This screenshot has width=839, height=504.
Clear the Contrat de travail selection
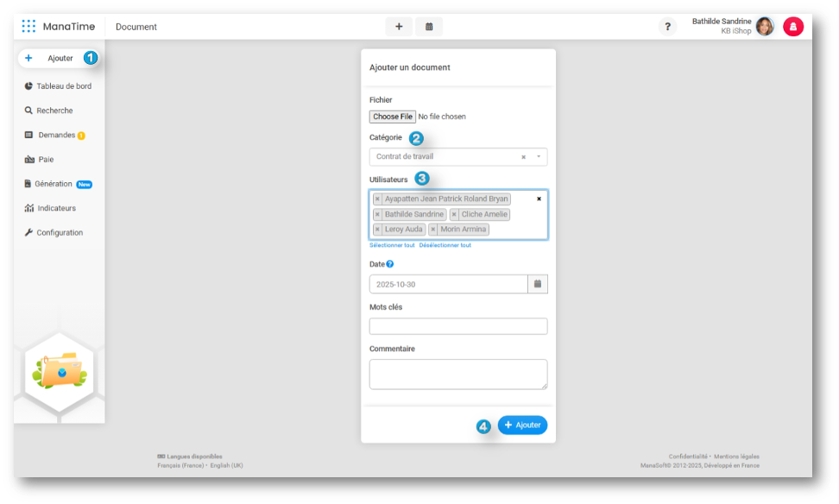click(523, 157)
